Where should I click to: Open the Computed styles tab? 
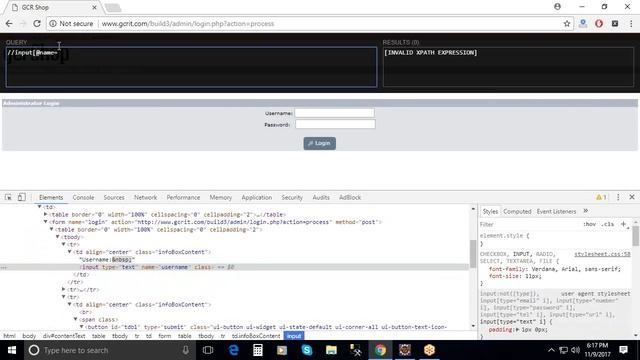click(x=517, y=211)
